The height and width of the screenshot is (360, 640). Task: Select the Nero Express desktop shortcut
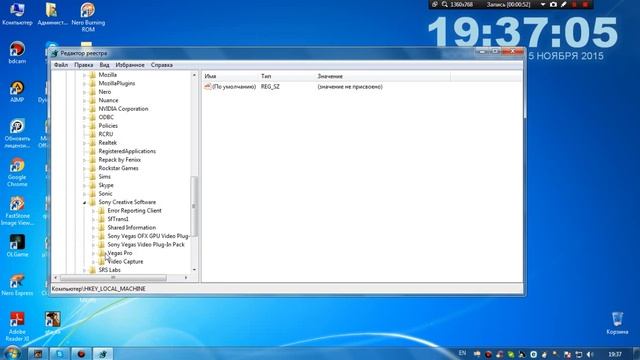(x=17, y=284)
